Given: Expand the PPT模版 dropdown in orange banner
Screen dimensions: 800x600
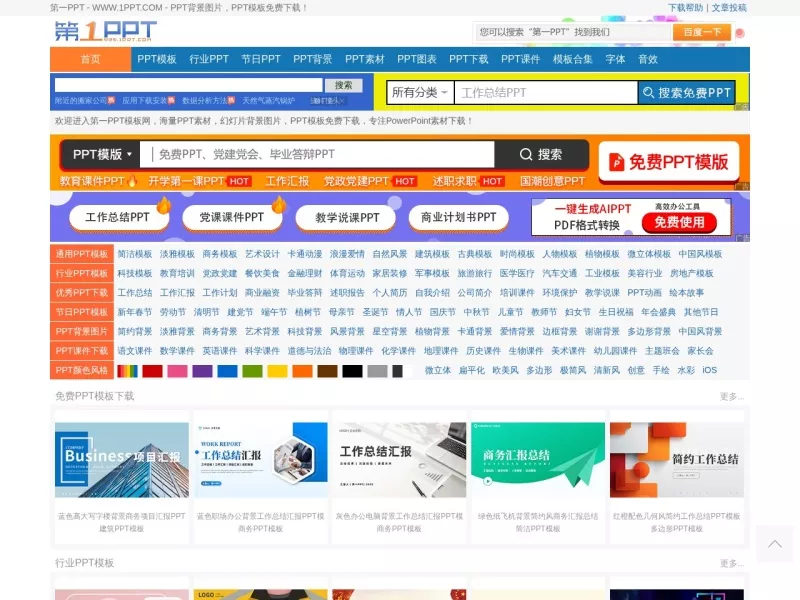Looking at the screenshot, I should (101, 154).
